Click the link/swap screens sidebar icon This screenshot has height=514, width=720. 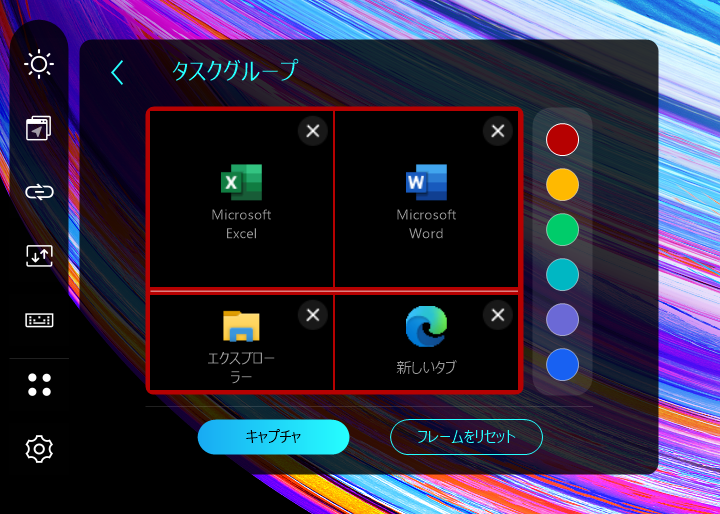(39, 192)
